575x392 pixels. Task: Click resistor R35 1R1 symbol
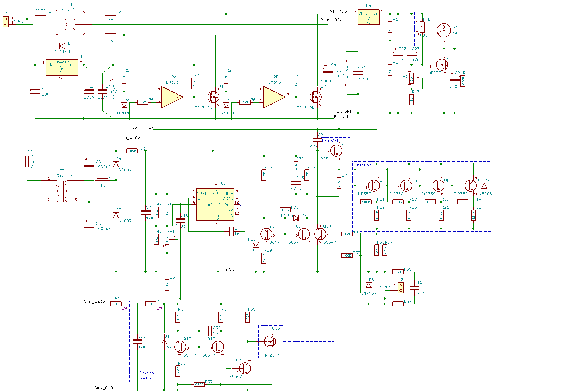pos(398,272)
